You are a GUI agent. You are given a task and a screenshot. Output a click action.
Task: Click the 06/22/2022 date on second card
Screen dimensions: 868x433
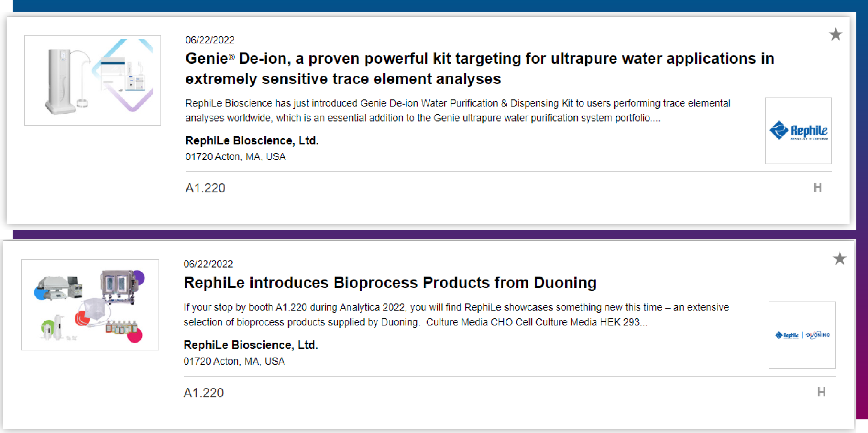[208, 264]
